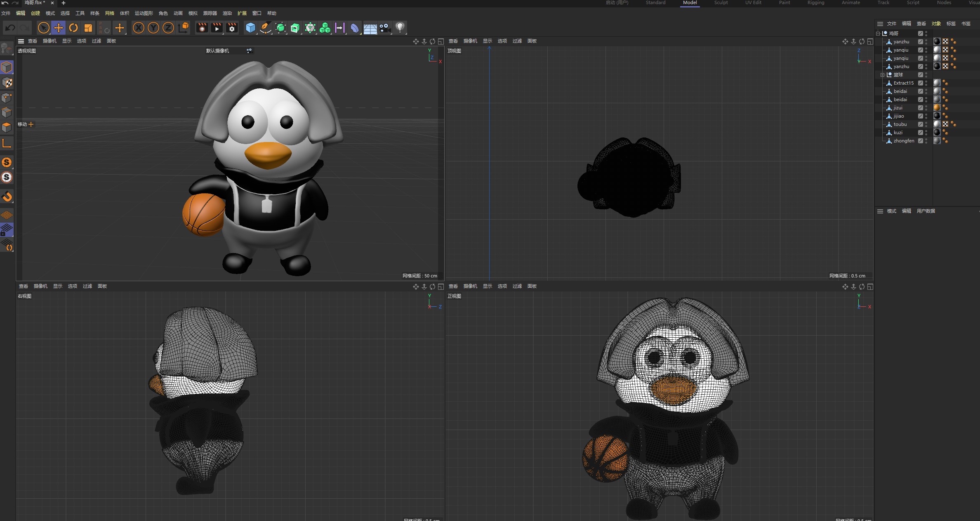Click the Subdivision Surface generator icon
Image resolution: width=980 pixels, height=521 pixels.
280,28
